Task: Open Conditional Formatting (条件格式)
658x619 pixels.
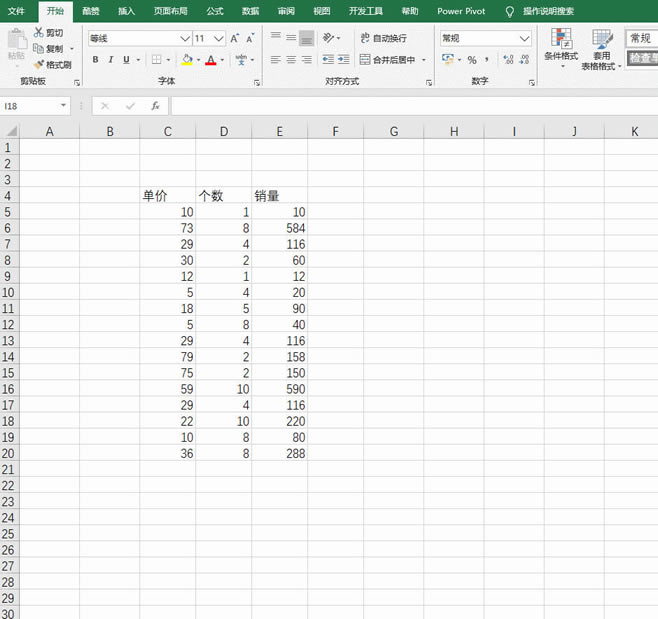Action: 561,48
